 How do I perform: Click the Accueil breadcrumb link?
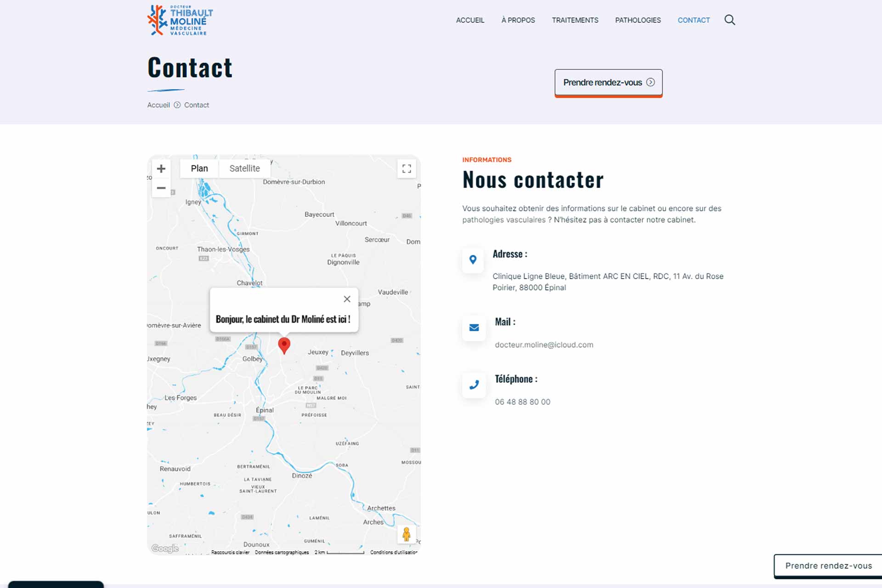pos(158,105)
